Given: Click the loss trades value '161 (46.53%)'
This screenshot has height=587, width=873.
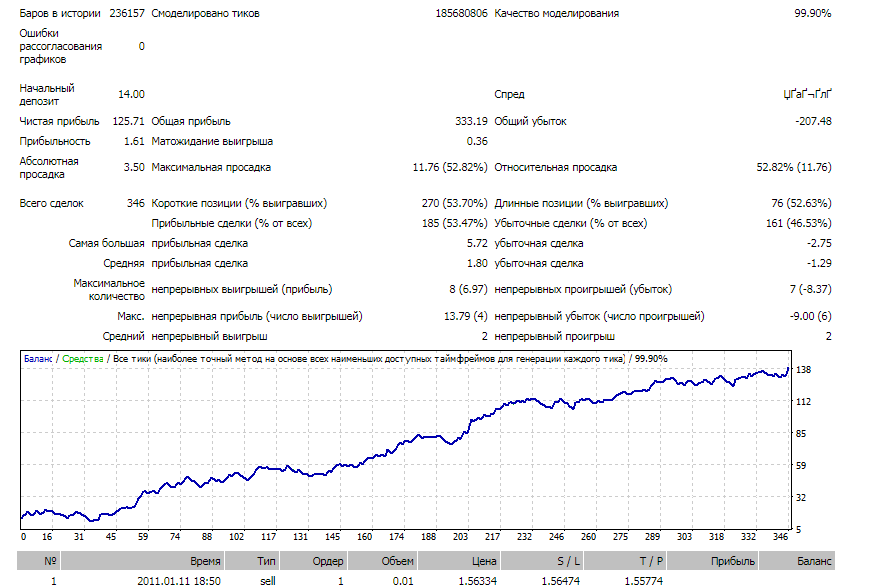Looking at the screenshot, I should pyautogui.click(x=799, y=223).
